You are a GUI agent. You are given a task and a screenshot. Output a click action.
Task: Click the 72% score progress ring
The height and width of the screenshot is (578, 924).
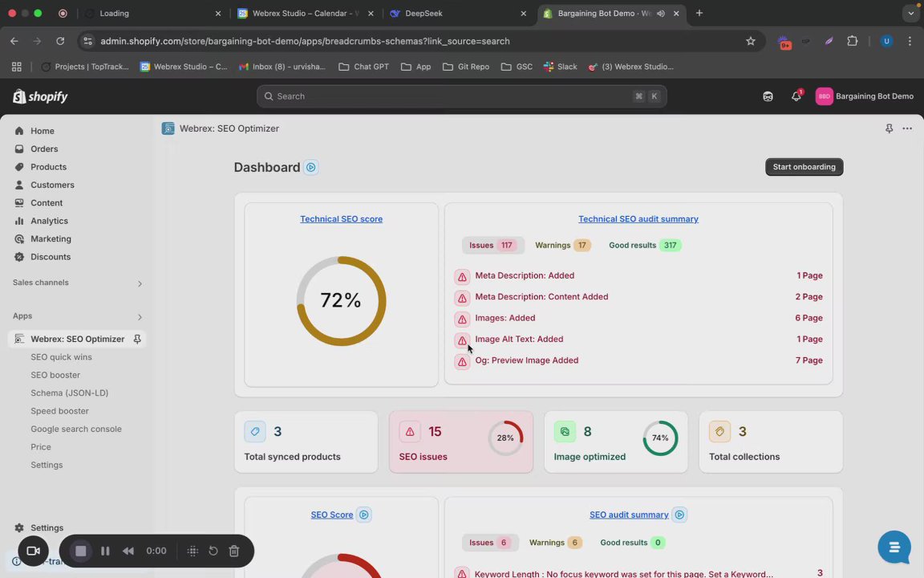pos(341,301)
